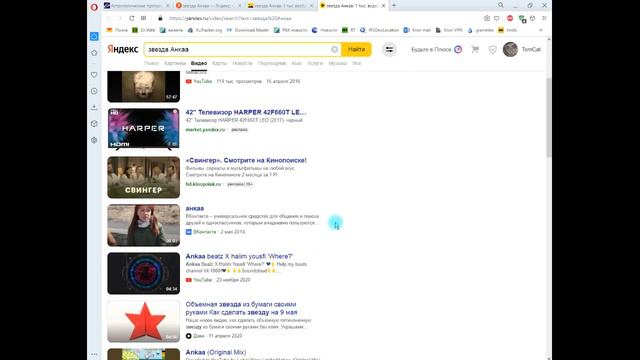Click the Яндекс logo
This screenshot has height=360, width=640.
123,49
